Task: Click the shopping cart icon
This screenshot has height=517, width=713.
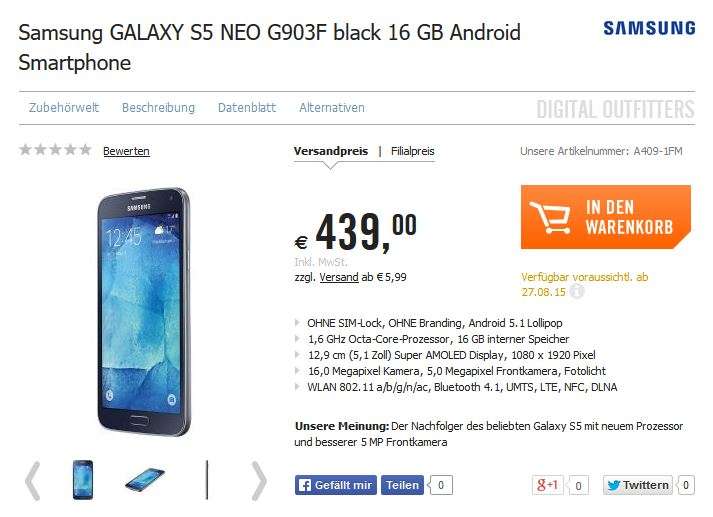Action: (x=550, y=217)
